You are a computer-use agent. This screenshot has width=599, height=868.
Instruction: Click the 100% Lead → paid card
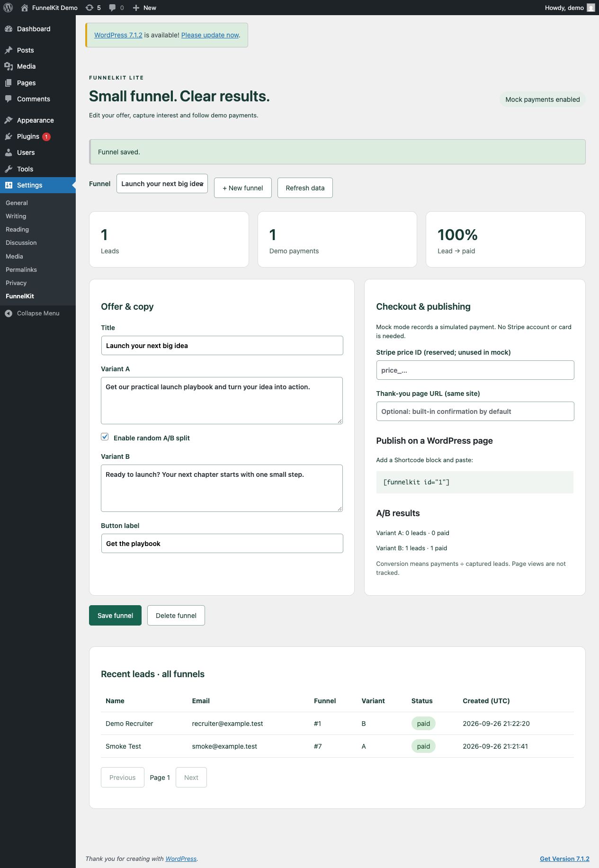pos(506,239)
